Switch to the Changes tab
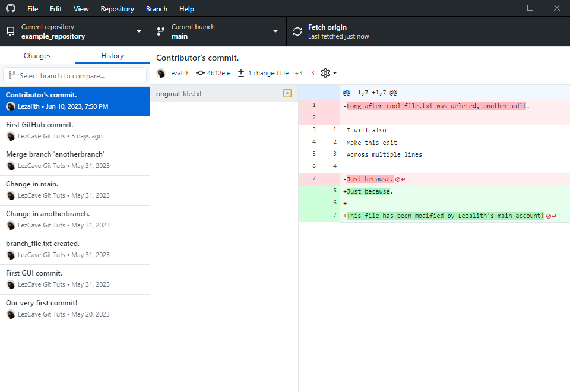The height and width of the screenshot is (392, 570). [x=37, y=56]
